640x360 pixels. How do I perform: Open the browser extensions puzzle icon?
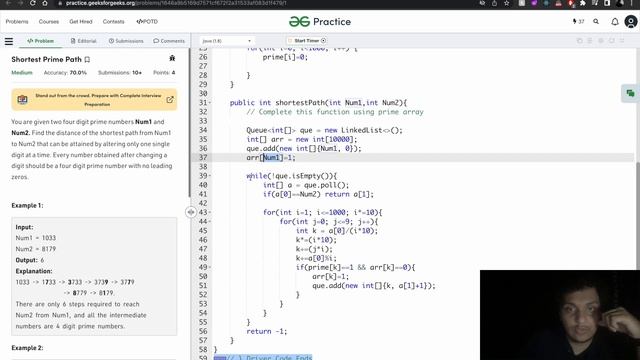coord(583,3)
